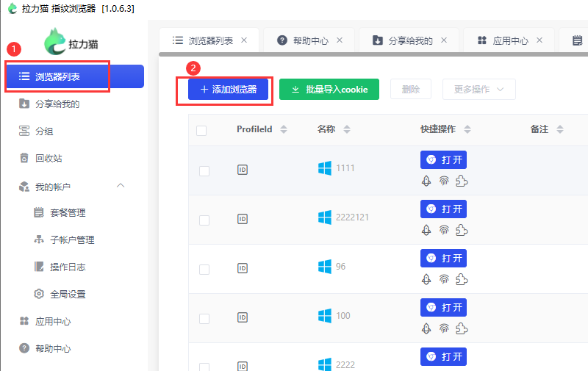The width and height of the screenshot is (588, 371).
Task: Select 浏览器列表 in the sidebar
Action: (75, 76)
